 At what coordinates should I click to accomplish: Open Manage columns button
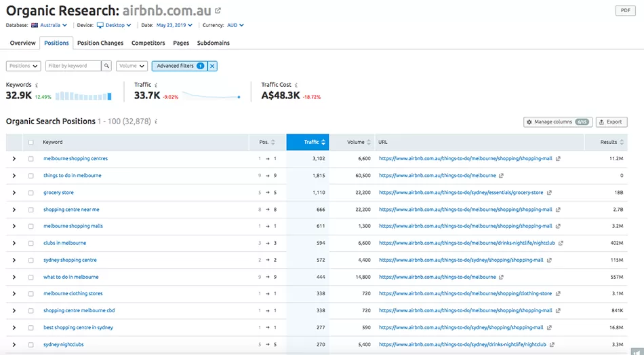coord(558,122)
